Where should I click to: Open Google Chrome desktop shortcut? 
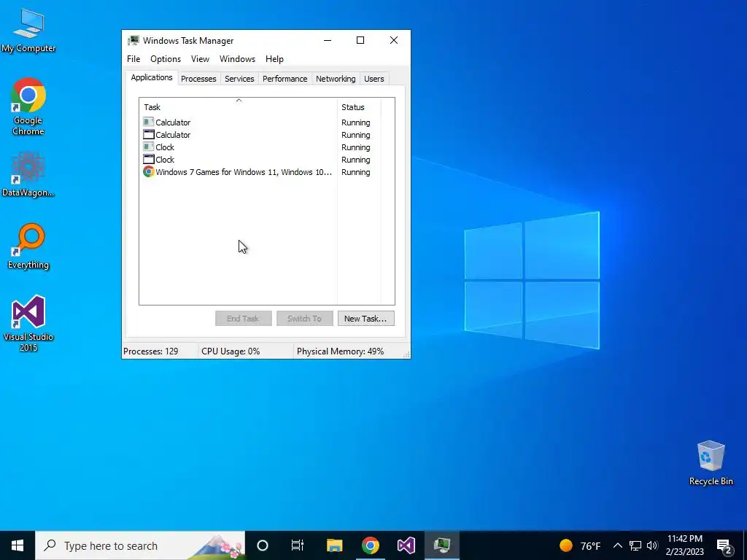pyautogui.click(x=28, y=106)
